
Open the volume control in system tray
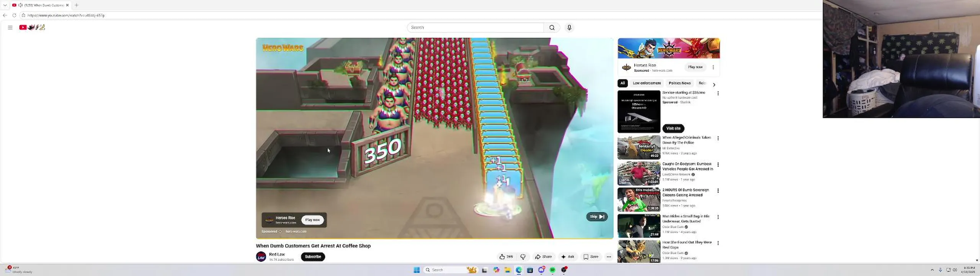(x=955, y=270)
